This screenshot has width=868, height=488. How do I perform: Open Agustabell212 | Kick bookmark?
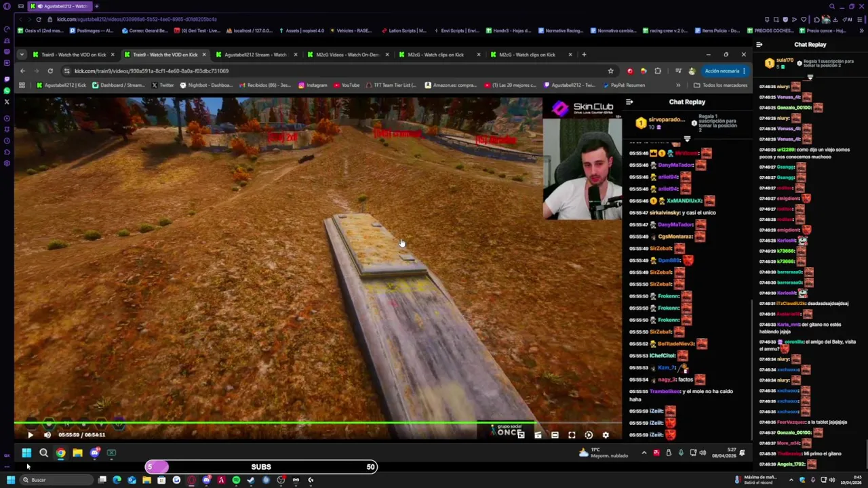[x=61, y=85]
